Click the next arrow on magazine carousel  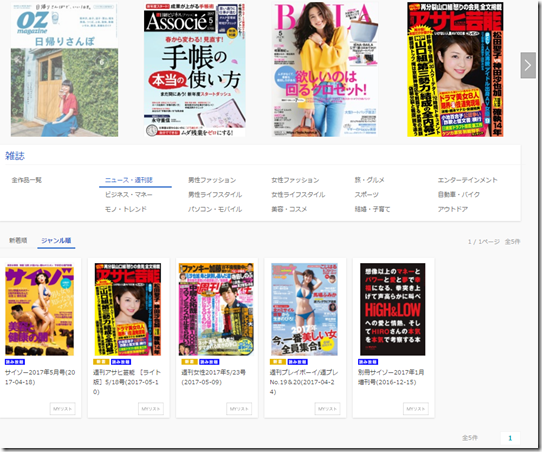click(x=528, y=65)
